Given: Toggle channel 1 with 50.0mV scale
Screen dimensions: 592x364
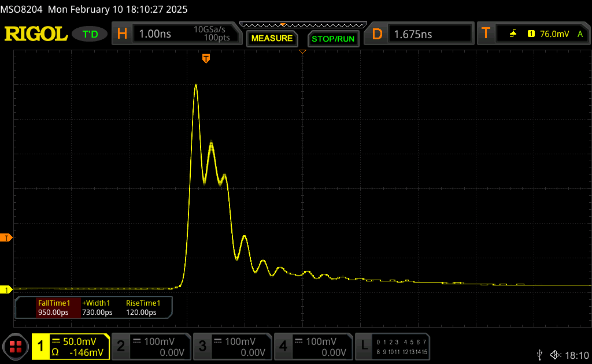Looking at the screenshot, I should pos(71,347).
